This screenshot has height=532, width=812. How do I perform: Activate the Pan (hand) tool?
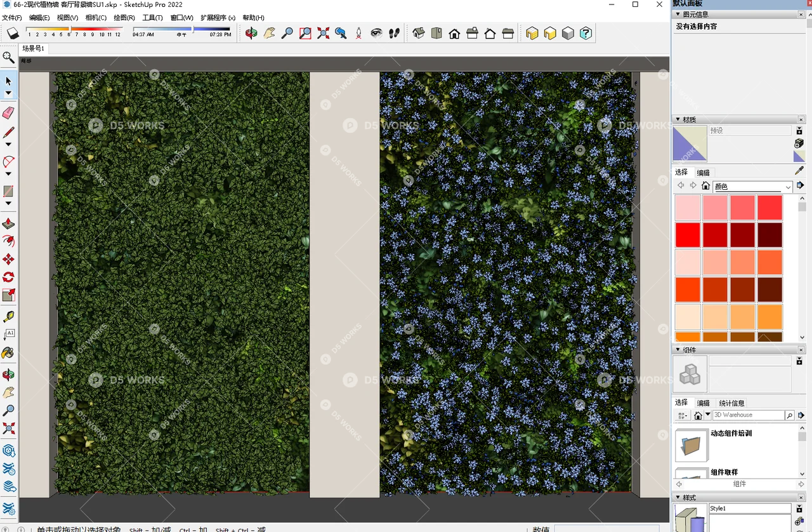[x=269, y=33]
